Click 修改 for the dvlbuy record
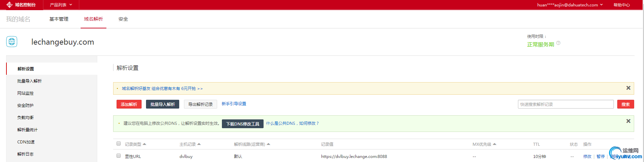The width and height of the screenshot is (644, 162). coord(587,156)
